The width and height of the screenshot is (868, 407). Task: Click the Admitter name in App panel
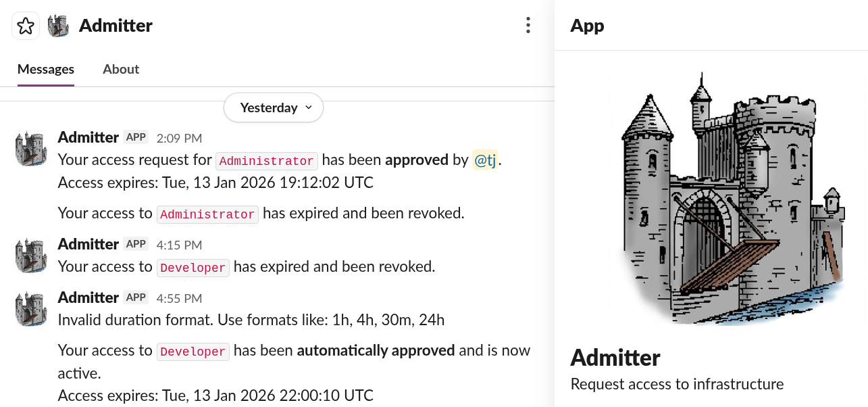pyautogui.click(x=615, y=357)
